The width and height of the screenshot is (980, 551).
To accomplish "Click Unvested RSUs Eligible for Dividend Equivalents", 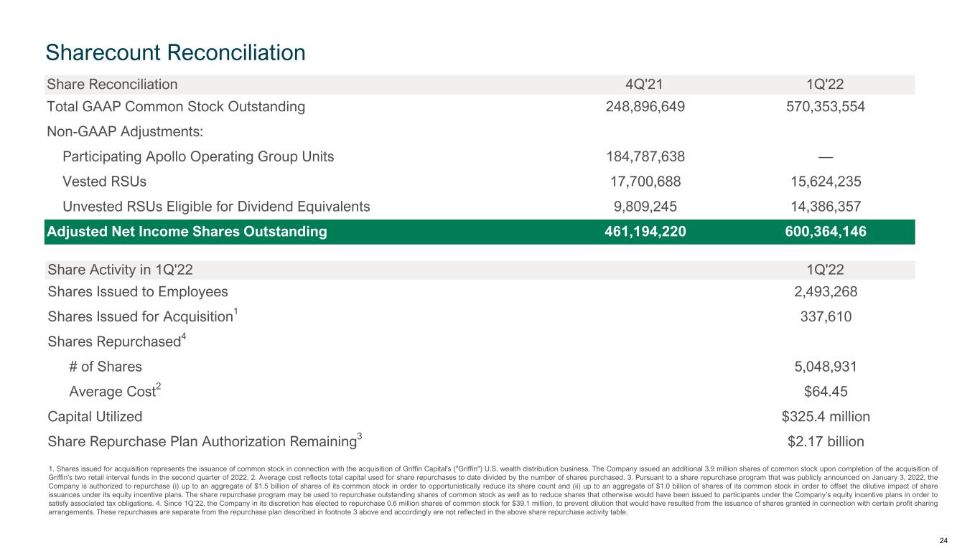I will tap(217, 207).
